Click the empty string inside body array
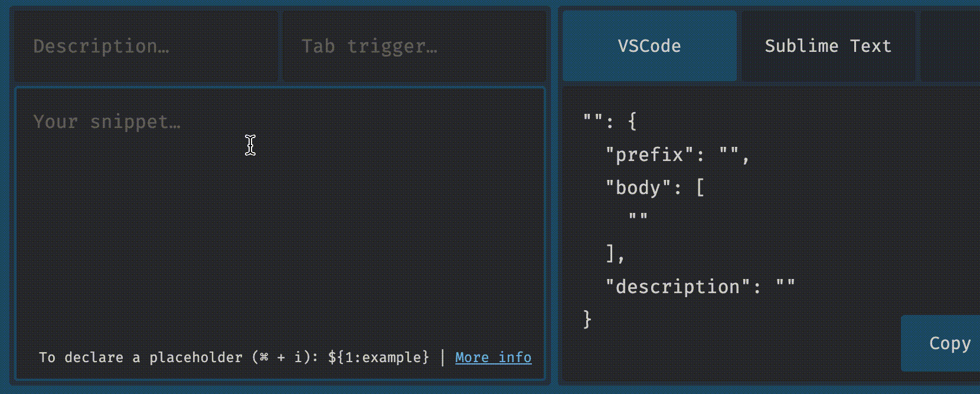This screenshot has width=980, height=394. (638, 217)
